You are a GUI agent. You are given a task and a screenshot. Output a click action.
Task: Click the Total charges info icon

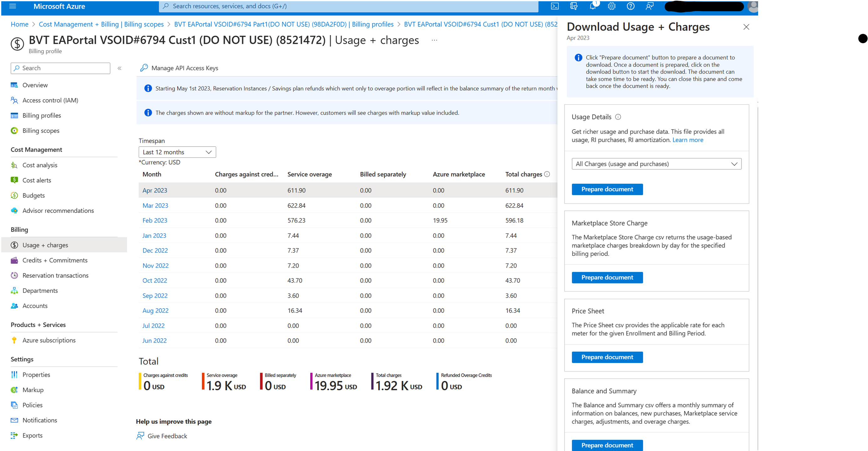click(x=547, y=174)
